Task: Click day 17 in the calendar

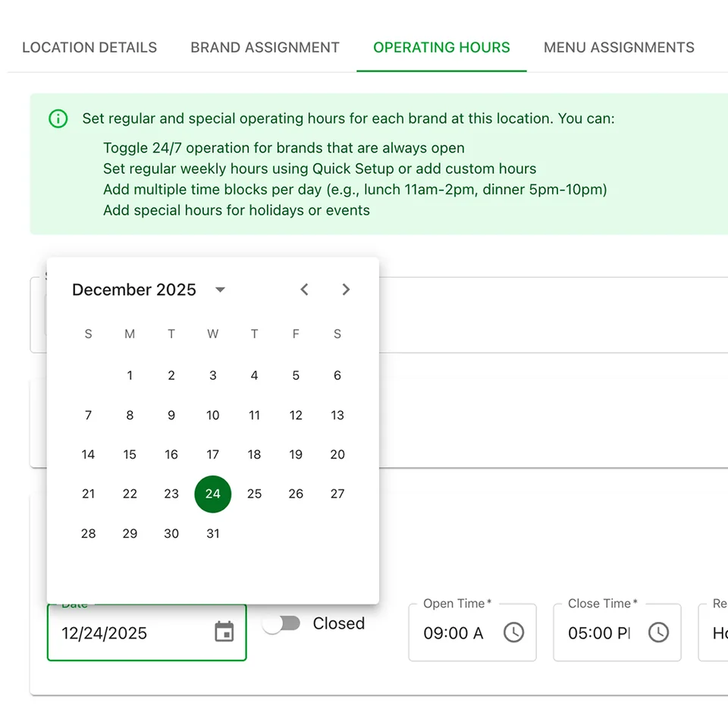Action: pyautogui.click(x=212, y=454)
